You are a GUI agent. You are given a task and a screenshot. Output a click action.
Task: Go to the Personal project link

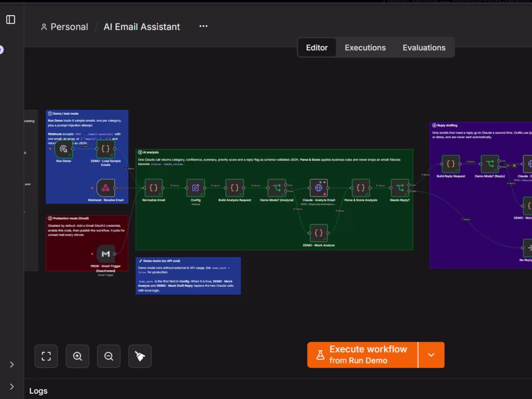(64, 27)
